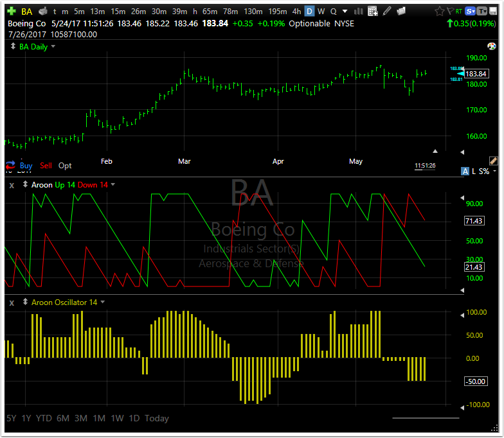Click the Aroon scale arrow near 90.00
This screenshot has width=504, height=438.
pyautogui.click(x=462, y=198)
